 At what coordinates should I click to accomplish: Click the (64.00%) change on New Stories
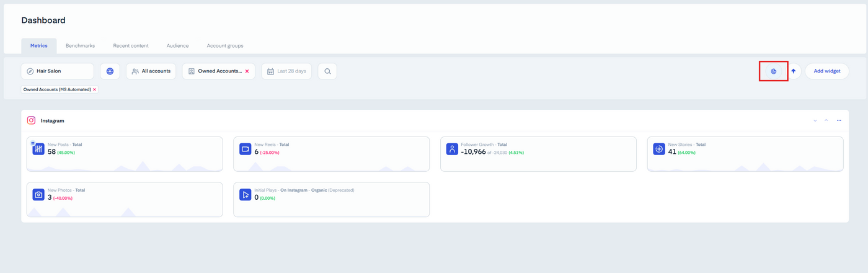[686, 153]
